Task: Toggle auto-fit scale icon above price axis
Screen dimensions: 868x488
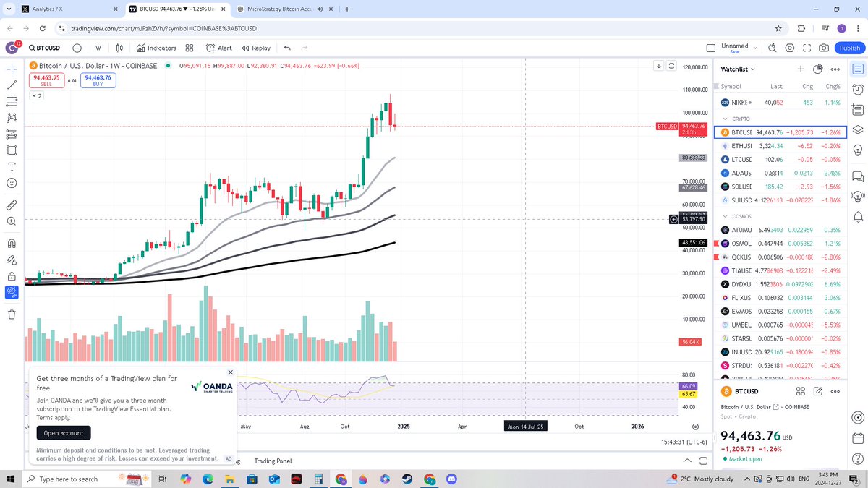Action: 671,66
